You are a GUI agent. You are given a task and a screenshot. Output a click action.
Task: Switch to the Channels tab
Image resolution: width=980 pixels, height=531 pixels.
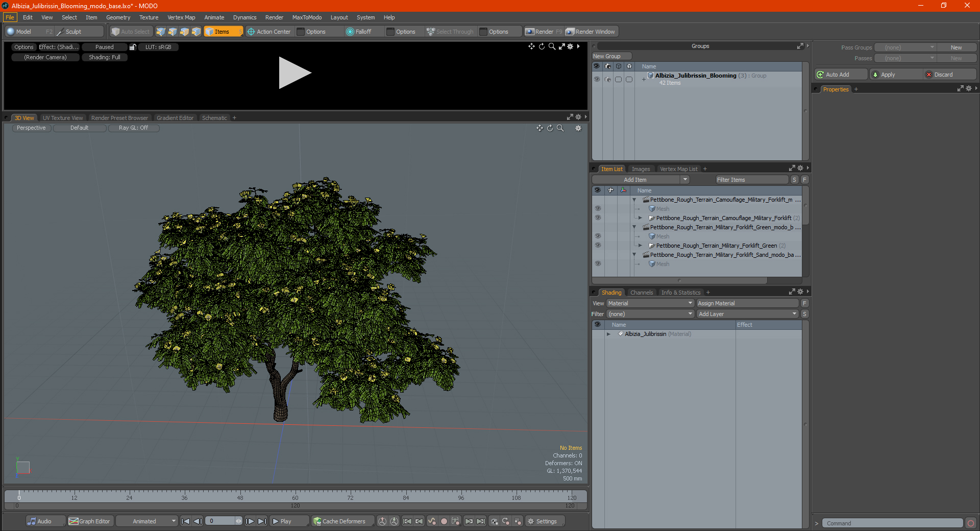(x=641, y=293)
